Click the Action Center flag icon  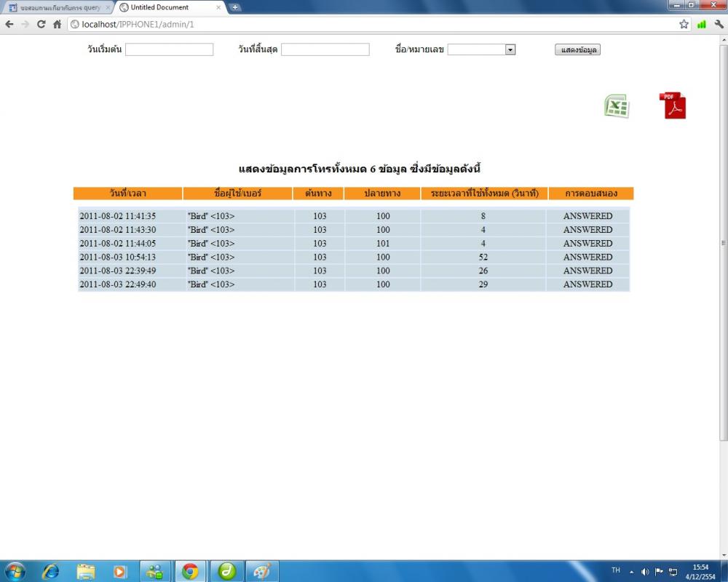click(659, 572)
